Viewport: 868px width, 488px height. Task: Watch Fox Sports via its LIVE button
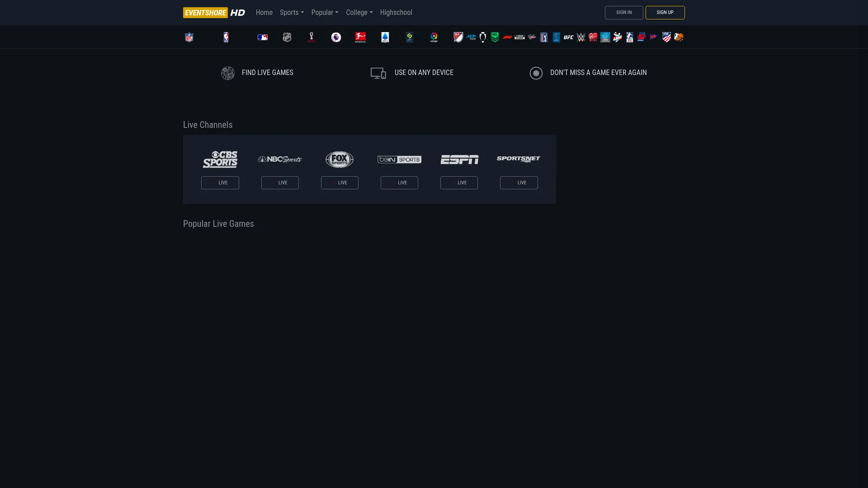340,183
